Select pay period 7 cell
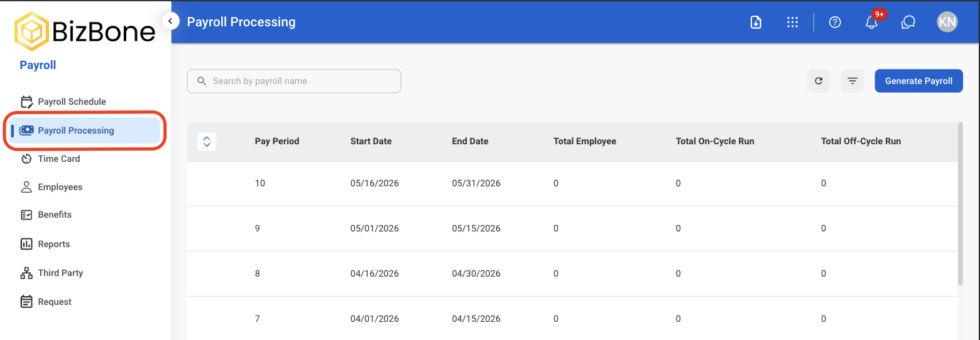Screen dimensions: 980x340 tap(258, 319)
